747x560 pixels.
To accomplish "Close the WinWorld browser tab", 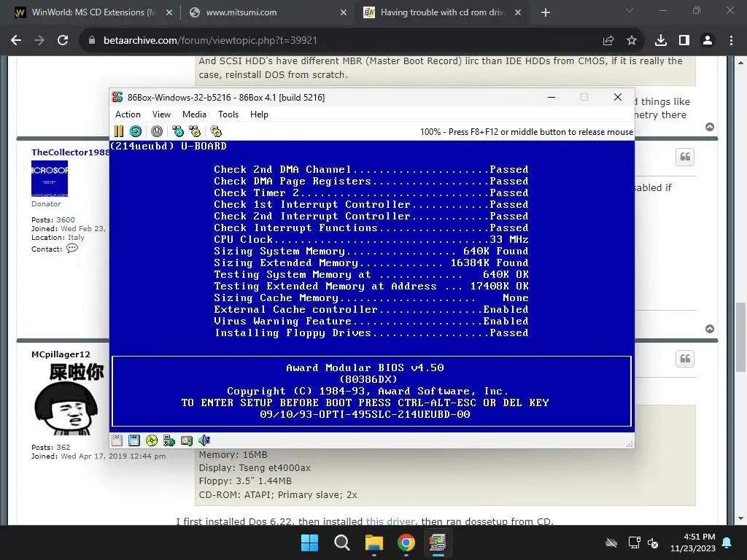I will [169, 13].
